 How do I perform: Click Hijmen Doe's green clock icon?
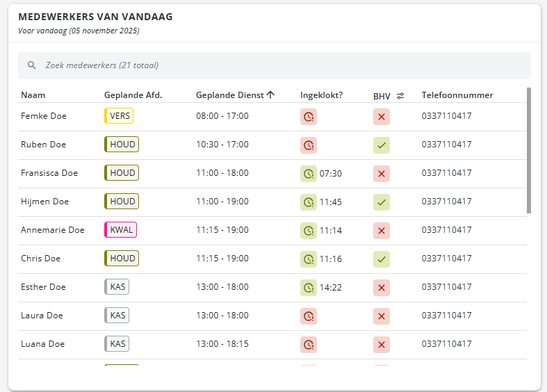tap(309, 202)
